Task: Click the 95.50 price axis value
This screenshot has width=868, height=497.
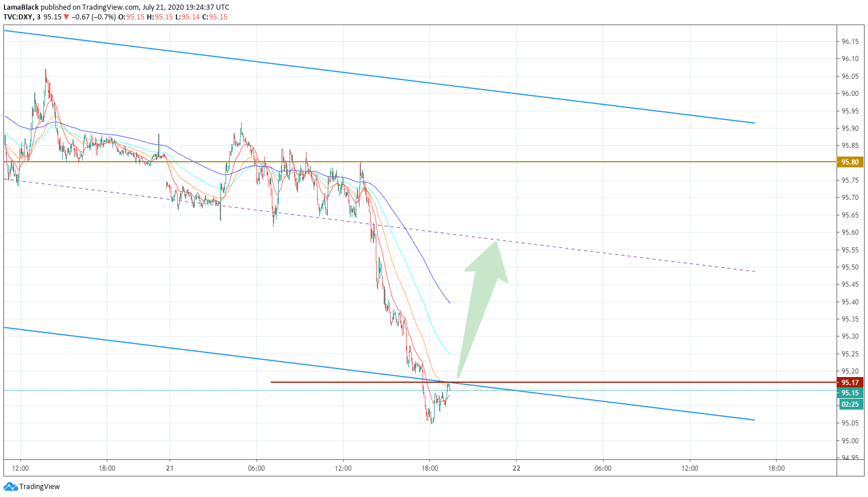Action: (x=850, y=267)
